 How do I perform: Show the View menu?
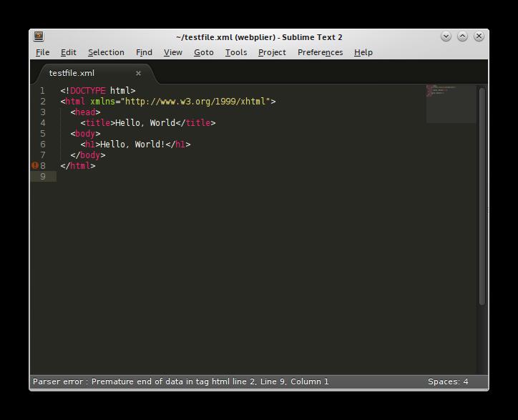tap(173, 52)
